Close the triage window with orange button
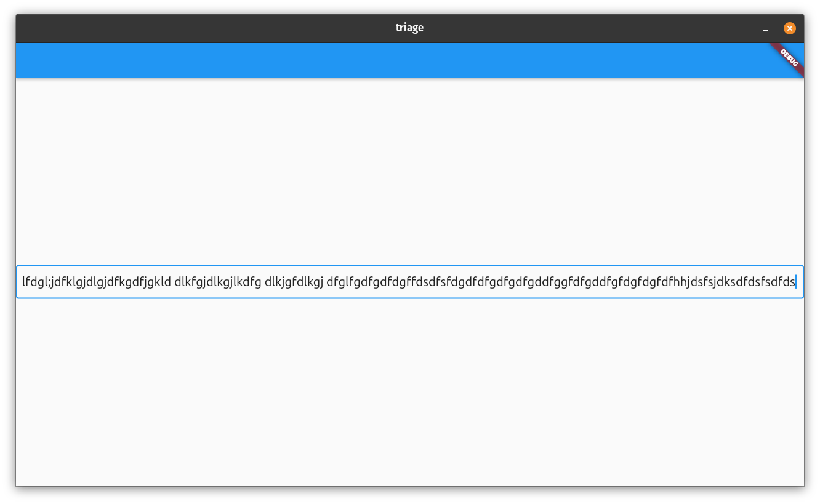Image resolution: width=820 pixels, height=504 pixels. tap(789, 28)
